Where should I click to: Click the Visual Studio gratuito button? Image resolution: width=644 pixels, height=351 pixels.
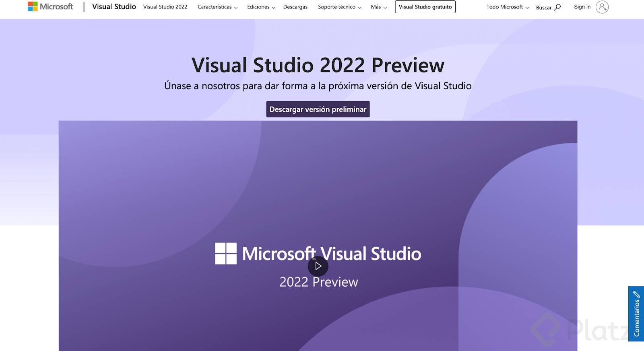tap(425, 7)
